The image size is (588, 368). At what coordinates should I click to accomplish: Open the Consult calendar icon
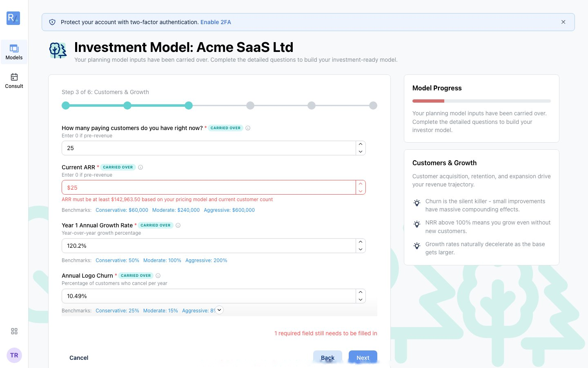pos(14,81)
